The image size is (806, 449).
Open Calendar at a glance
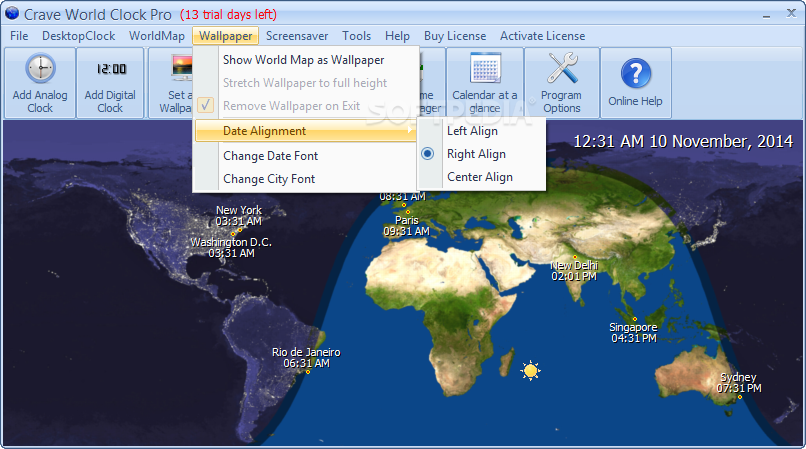pyautogui.click(x=485, y=83)
